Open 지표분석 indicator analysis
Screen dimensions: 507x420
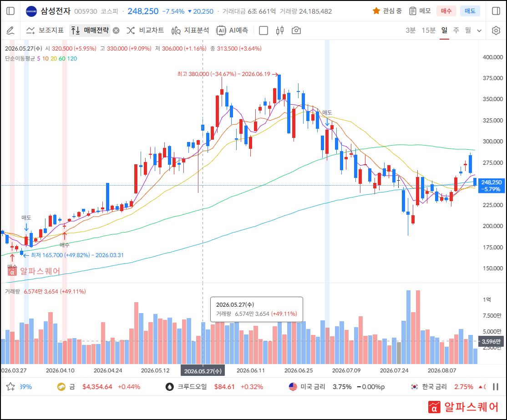tap(190, 30)
